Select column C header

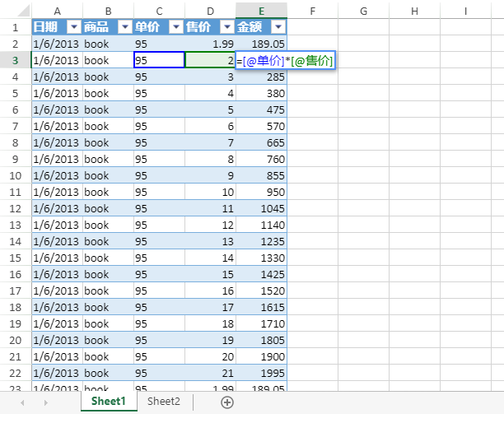pos(160,12)
